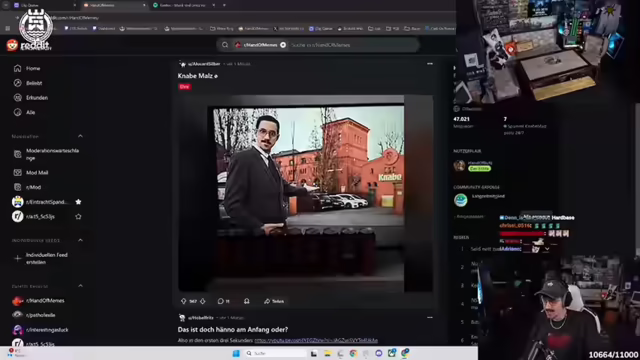Favorite the moderated r/kt5_5c53js with its star
The image size is (640, 360).
tap(78, 217)
